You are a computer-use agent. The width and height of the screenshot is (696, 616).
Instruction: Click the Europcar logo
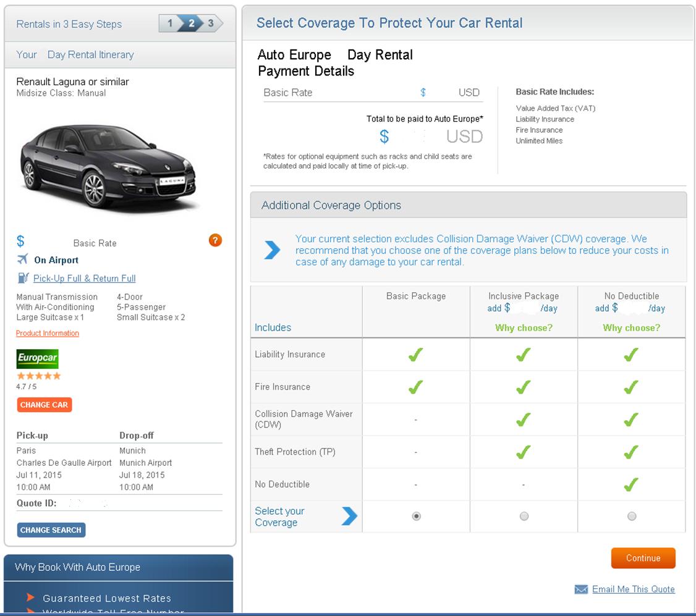[x=37, y=358]
